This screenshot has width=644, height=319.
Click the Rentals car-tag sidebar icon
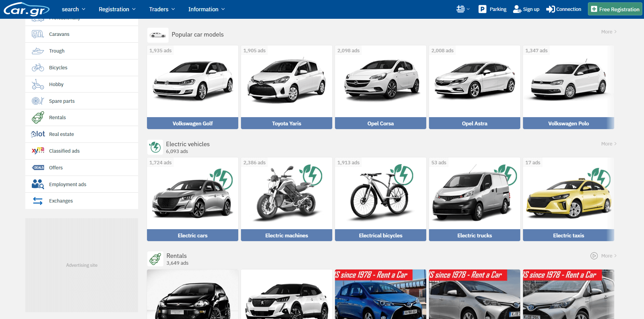(38, 117)
